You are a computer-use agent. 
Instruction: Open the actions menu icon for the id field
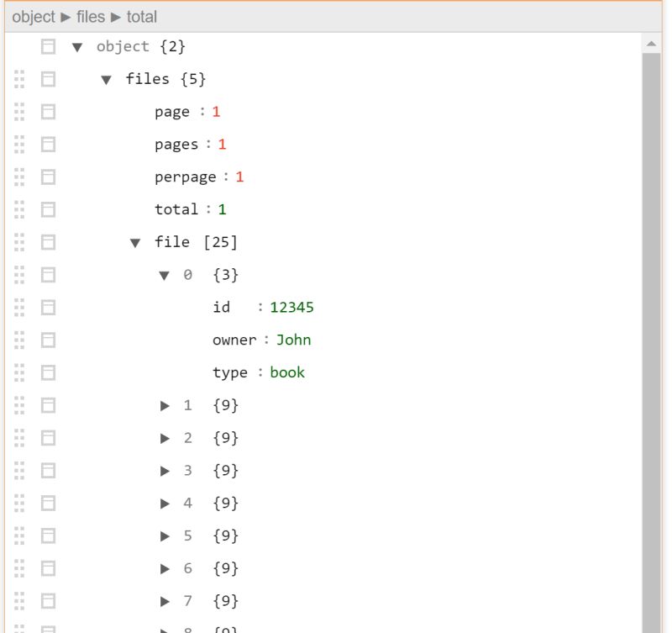click(48, 307)
